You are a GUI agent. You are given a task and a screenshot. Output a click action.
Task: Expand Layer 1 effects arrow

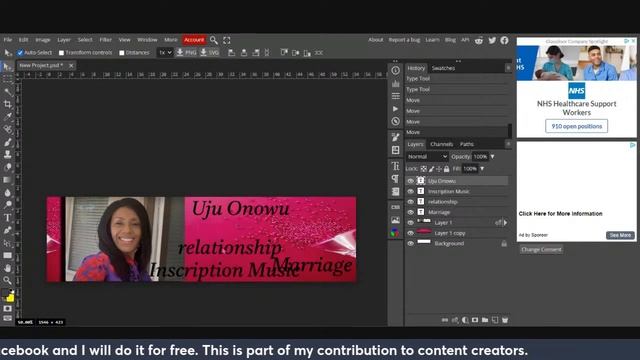coord(505,223)
